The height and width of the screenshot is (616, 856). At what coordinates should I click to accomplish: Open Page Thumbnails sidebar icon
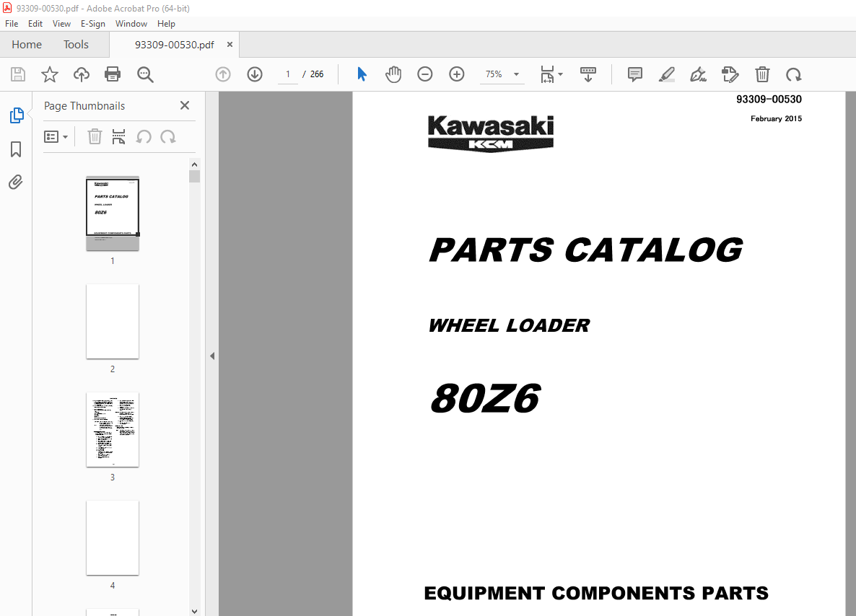click(x=17, y=115)
